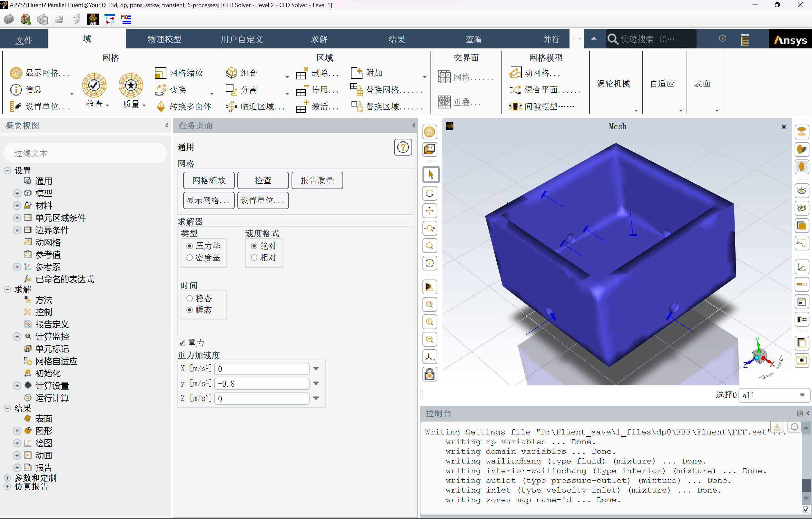Screen dimensions: 812x519
Task: Click Report Quality (报告质量) button
Action: pyautogui.click(x=317, y=180)
